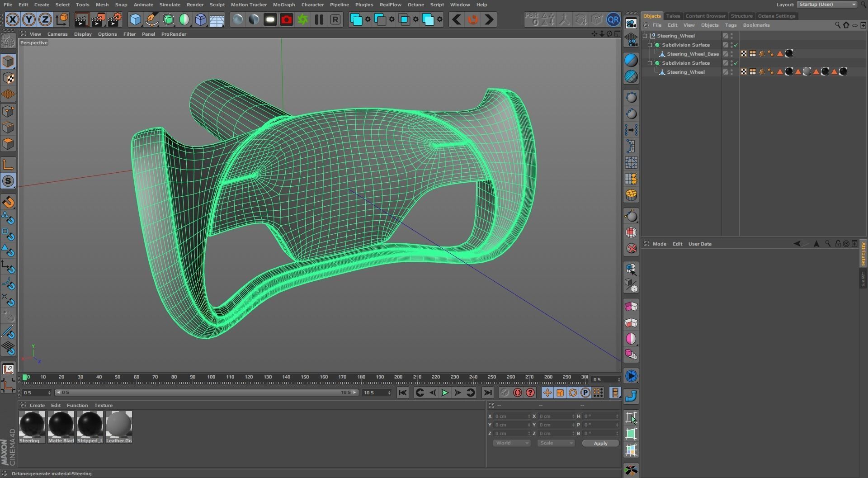Enable the Snap S button in left palette

[x=8, y=181]
